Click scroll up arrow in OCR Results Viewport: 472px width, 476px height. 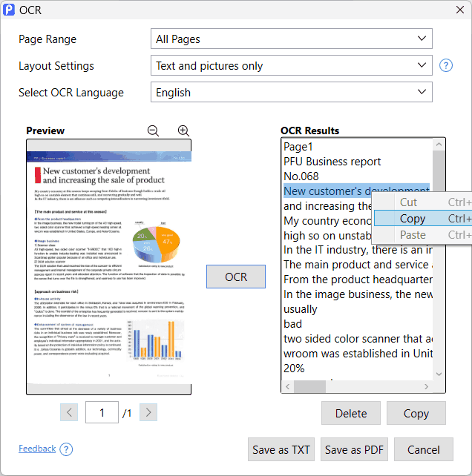[439, 145]
